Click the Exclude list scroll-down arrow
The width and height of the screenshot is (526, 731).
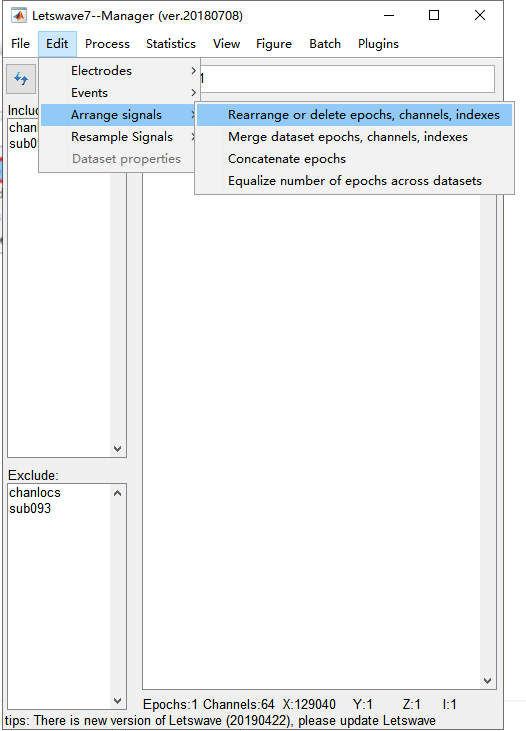tap(118, 701)
